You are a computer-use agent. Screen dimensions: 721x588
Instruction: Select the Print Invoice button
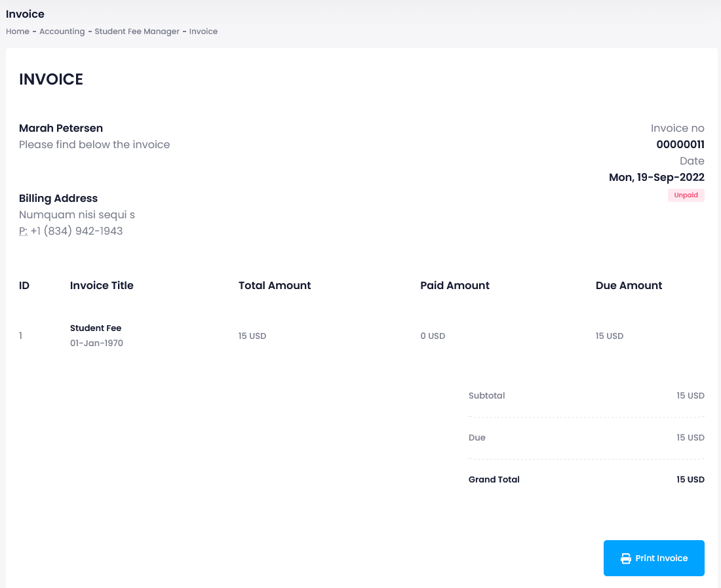click(653, 558)
